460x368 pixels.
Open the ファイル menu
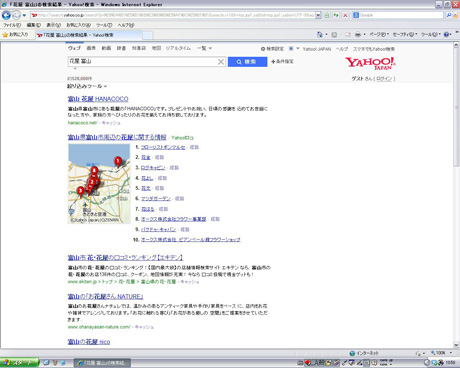pos(12,25)
